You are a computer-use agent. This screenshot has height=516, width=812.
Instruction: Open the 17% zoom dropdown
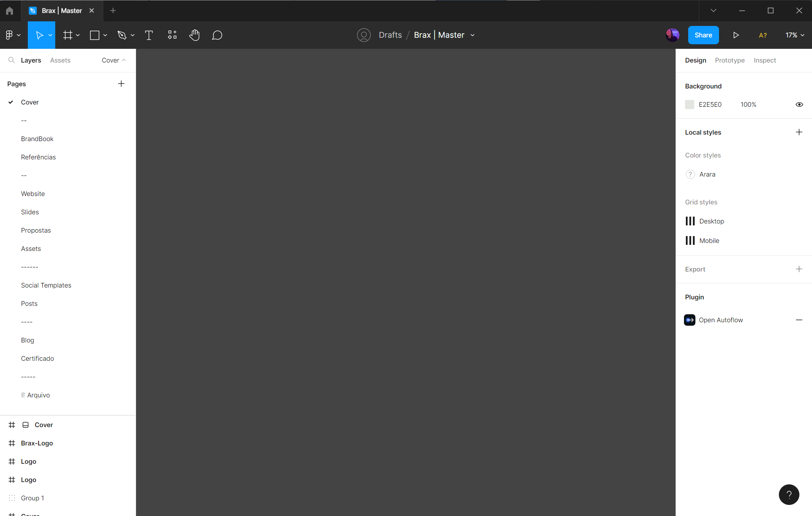[x=795, y=35]
